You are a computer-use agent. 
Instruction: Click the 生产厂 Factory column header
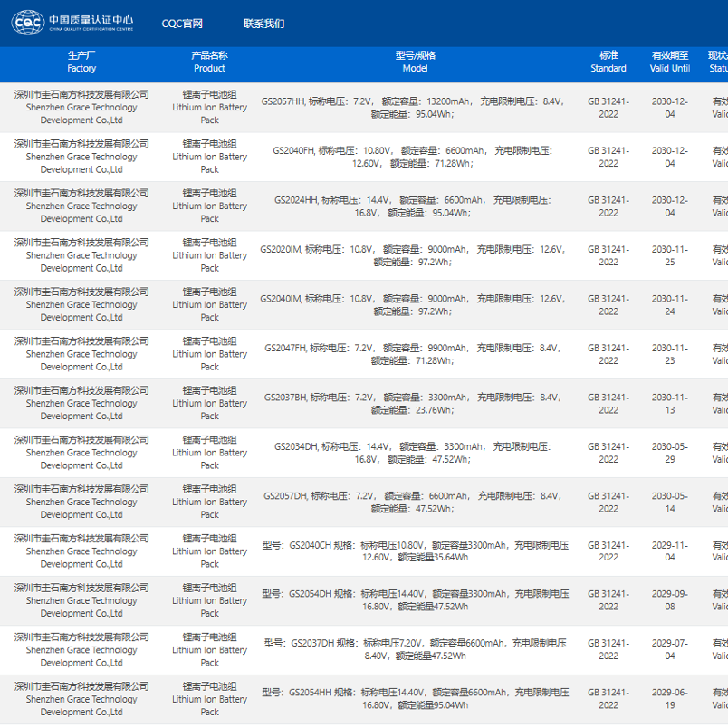click(81, 62)
